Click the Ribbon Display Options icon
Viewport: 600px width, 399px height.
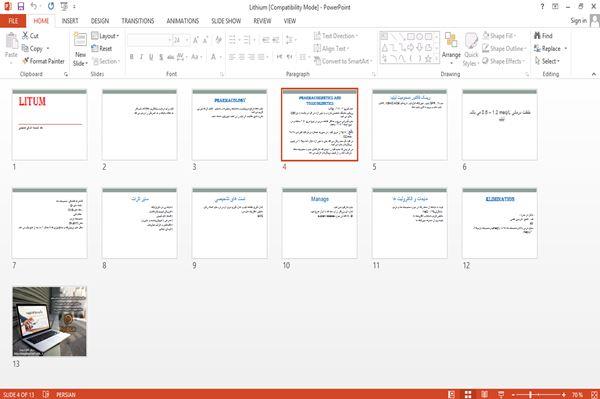[555, 7]
